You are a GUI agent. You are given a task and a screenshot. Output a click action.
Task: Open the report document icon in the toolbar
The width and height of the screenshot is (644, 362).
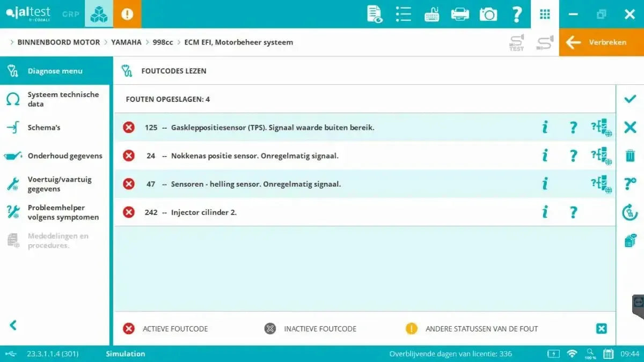point(374,14)
